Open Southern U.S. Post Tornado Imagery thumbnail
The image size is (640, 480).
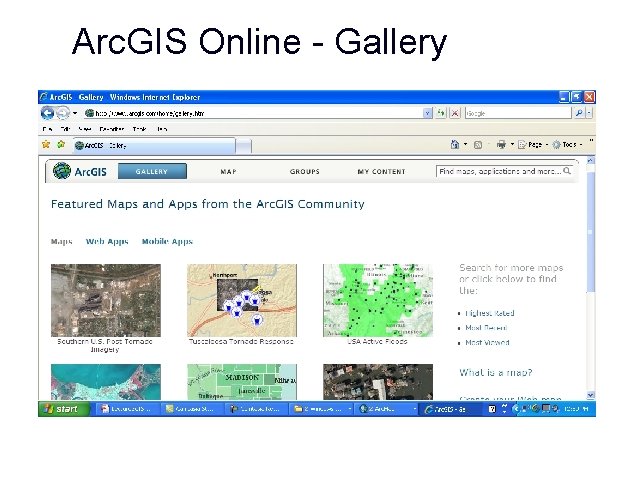tap(106, 300)
